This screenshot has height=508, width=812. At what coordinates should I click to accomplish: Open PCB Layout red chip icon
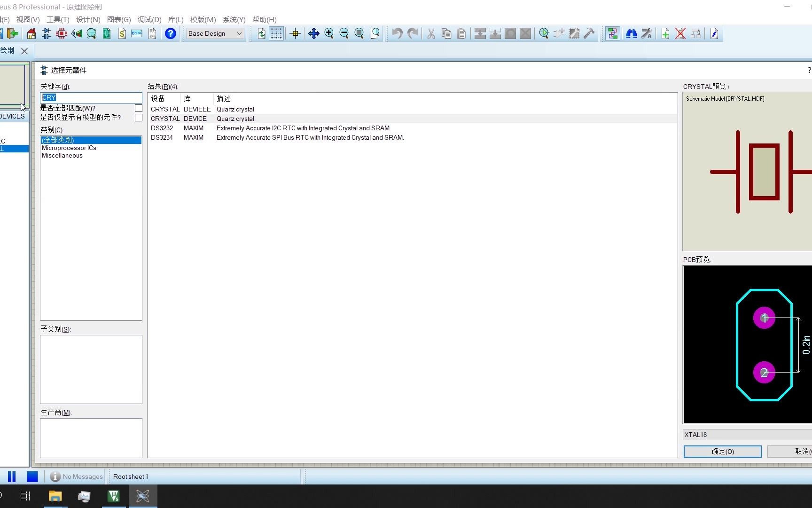click(62, 33)
